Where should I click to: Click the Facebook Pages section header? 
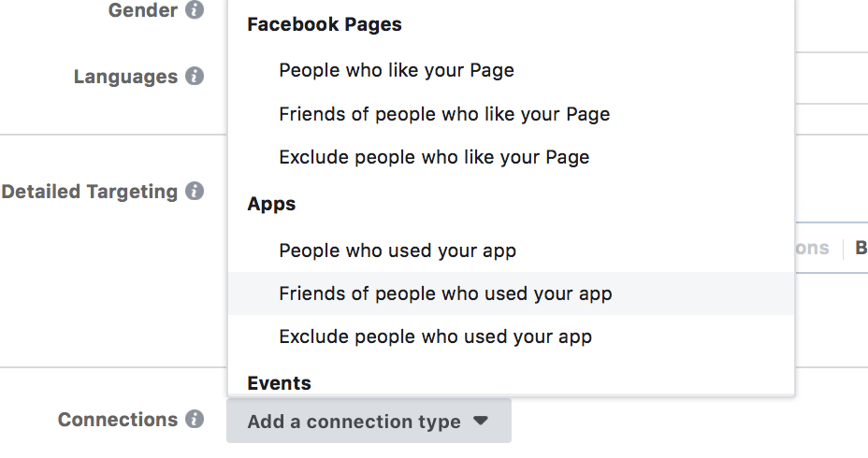325,24
